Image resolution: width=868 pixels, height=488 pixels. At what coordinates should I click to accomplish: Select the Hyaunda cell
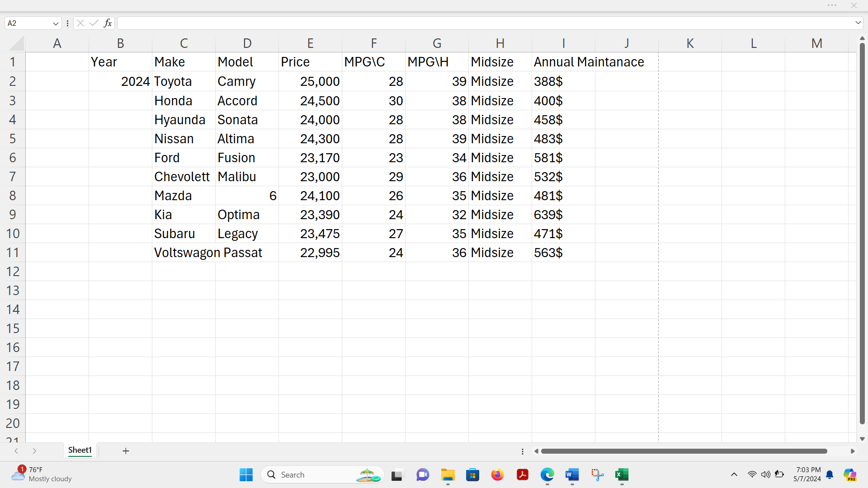pyautogui.click(x=184, y=120)
